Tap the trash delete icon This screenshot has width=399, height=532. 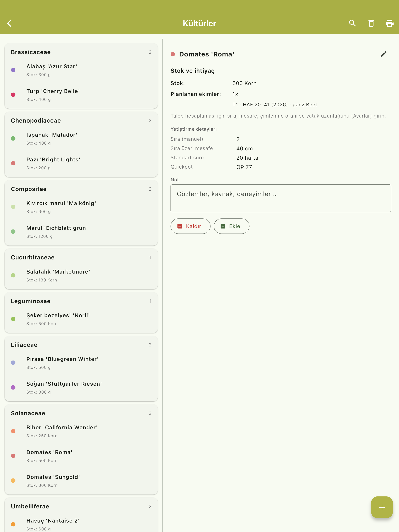pos(371,23)
